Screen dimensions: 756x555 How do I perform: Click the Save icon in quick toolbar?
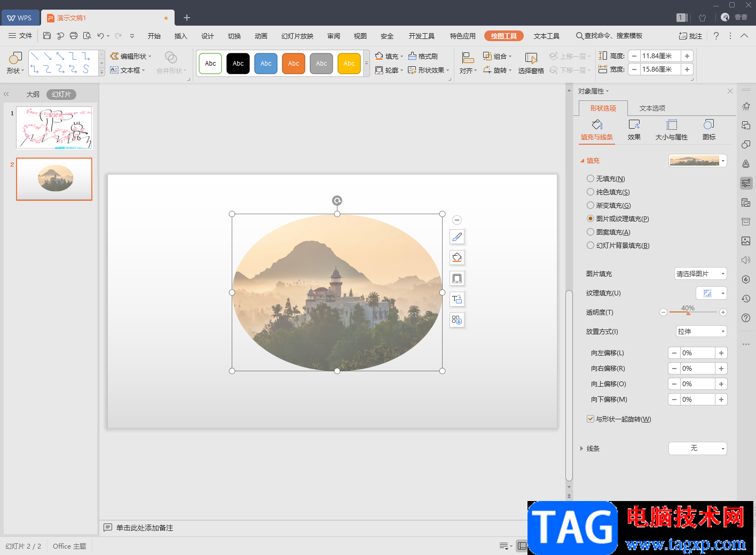[x=47, y=36]
